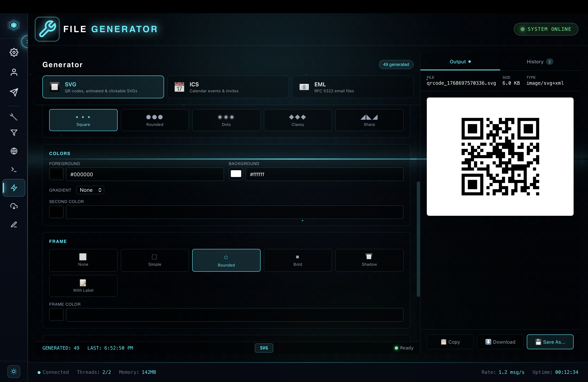Open the terminal icon in the sidebar
The image size is (588, 382).
[14, 169]
